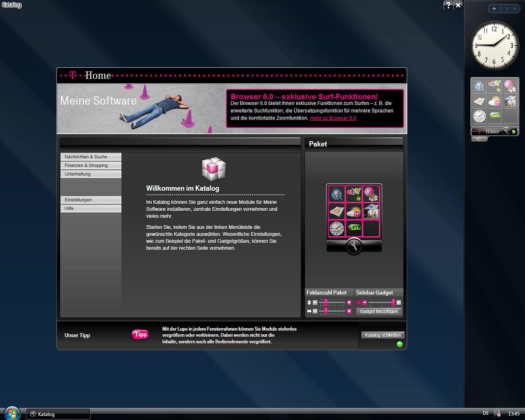525x420 pixels.
Task: Open Einstellungen menu item
Action: click(91, 200)
